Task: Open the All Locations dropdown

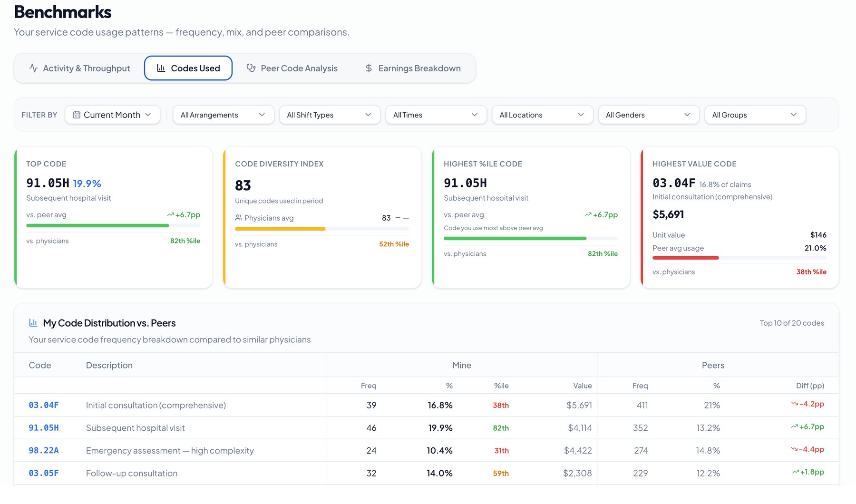Action: pyautogui.click(x=542, y=115)
